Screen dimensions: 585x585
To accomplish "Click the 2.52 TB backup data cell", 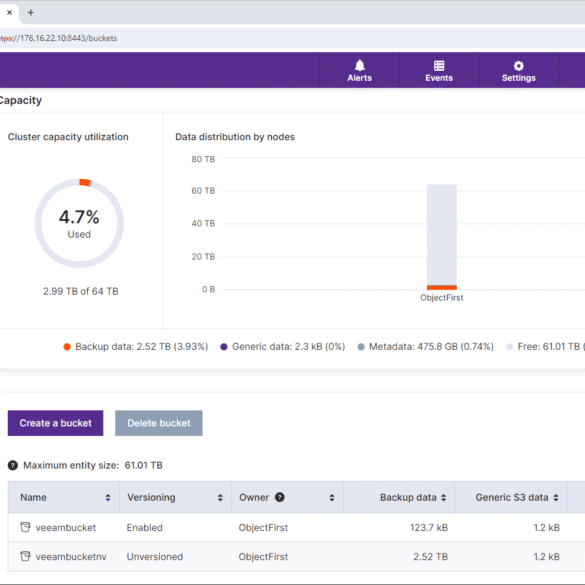I will pyautogui.click(x=430, y=557).
